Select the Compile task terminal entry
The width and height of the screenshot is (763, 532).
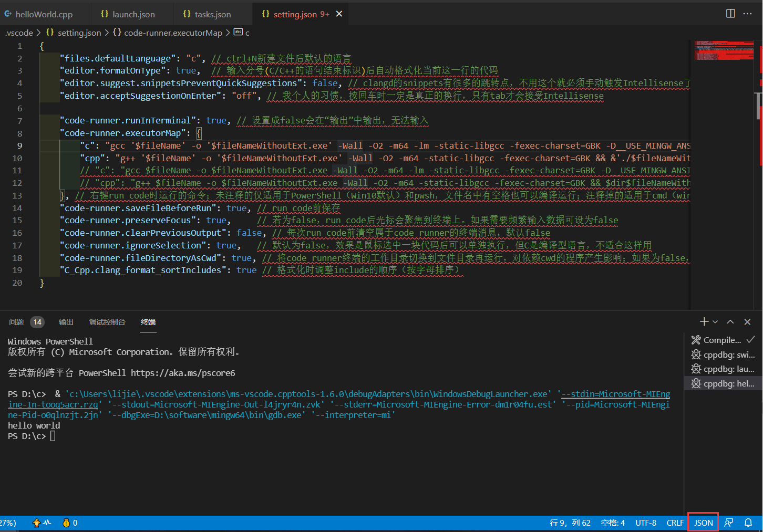pyautogui.click(x=723, y=340)
